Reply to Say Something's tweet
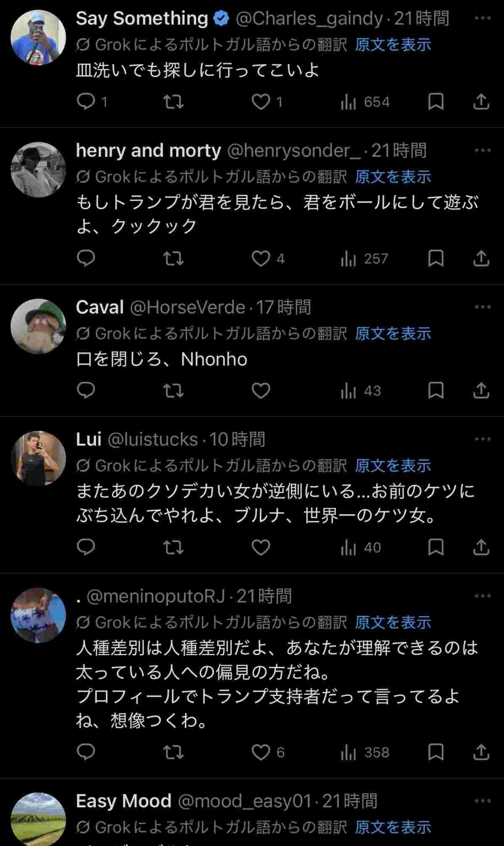The width and height of the screenshot is (504, 846). click(87, 102)
